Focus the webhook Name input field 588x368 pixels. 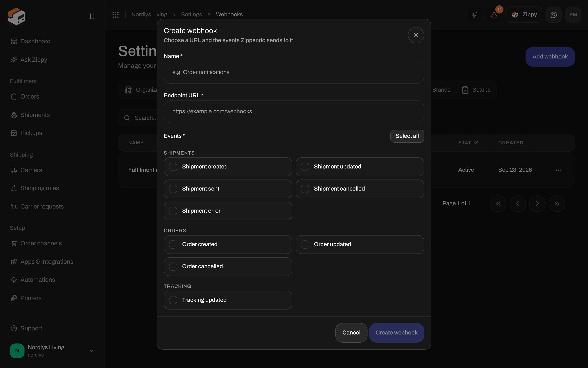(x=294, y=72)
